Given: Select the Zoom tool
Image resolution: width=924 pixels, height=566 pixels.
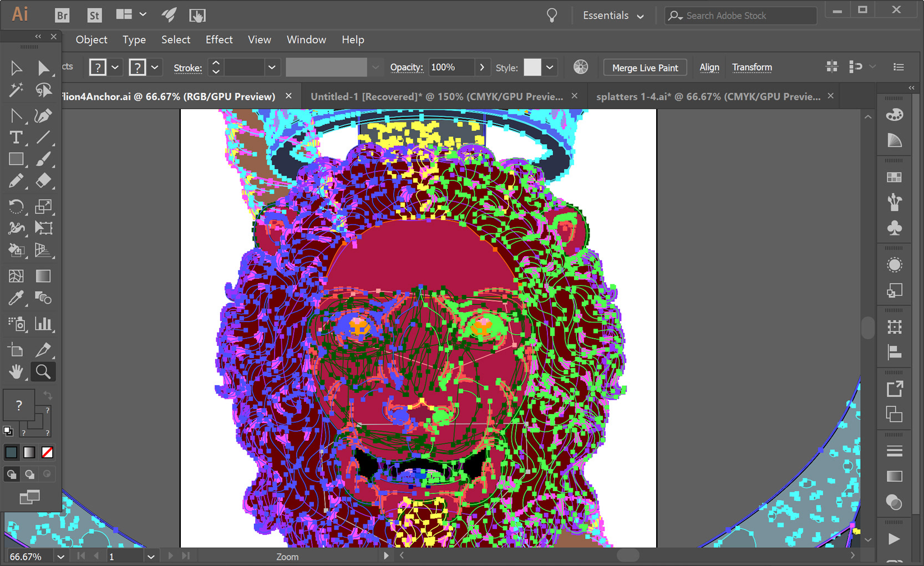Looking at the screenshot, I should pos(43,371).
